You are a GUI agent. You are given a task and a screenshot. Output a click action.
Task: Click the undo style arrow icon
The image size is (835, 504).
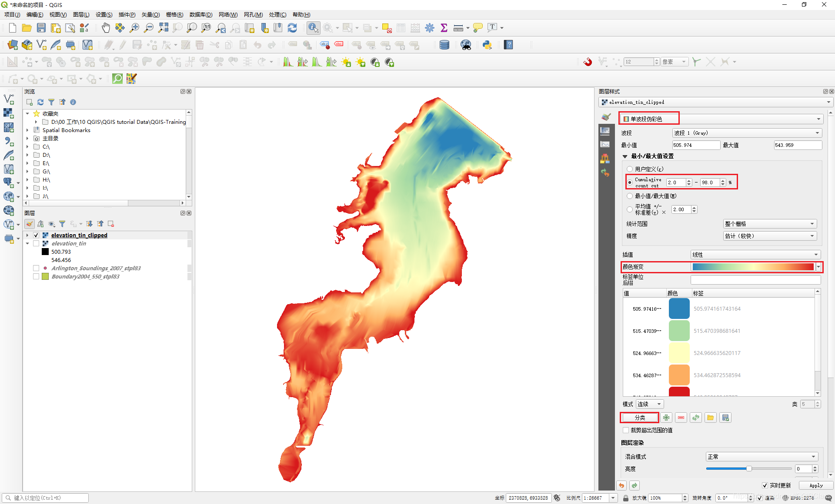pyautogui.click(x=621, y=485)
